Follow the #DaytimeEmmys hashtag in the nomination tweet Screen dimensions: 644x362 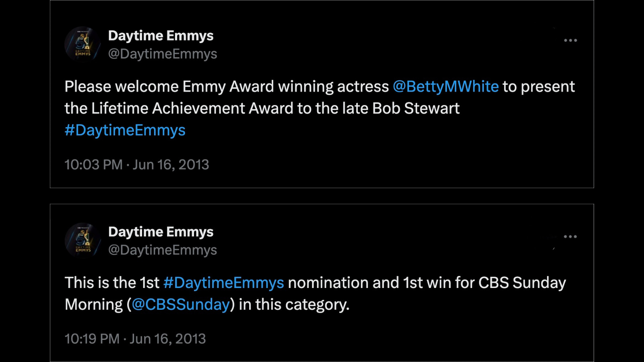224,283
